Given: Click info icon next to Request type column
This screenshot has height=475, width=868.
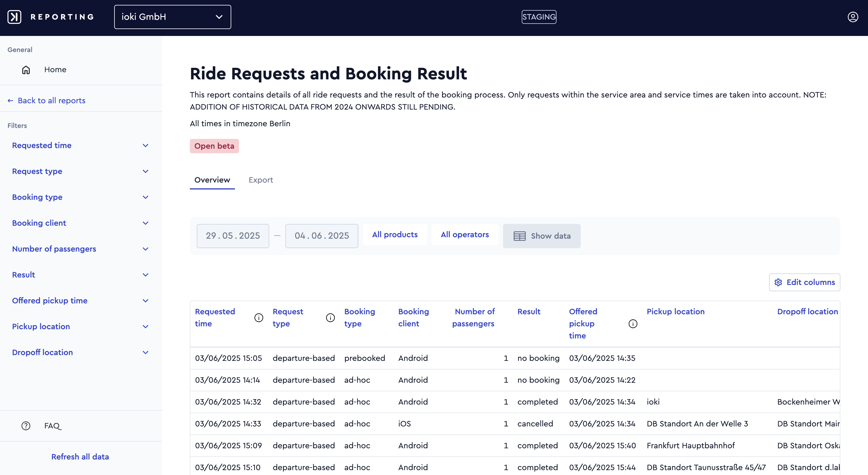Looking at the screenshot, I should click(x=330, y=318).
